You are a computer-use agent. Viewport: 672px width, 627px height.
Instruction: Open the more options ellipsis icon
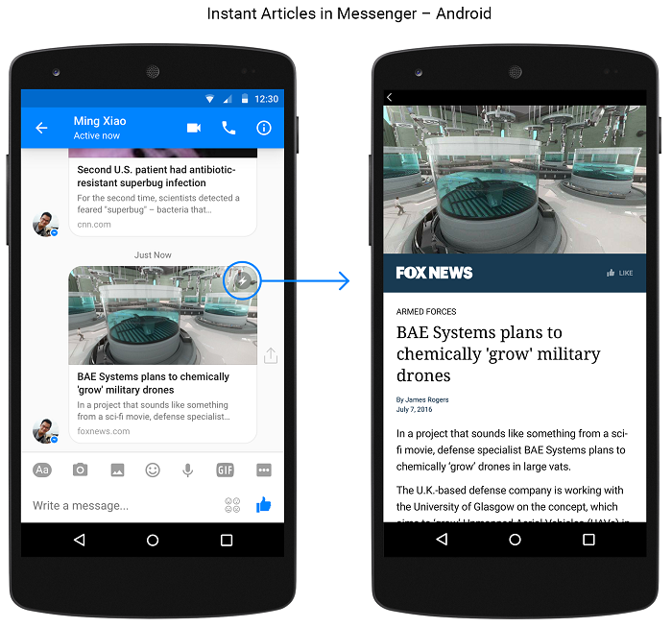(x=264, y=470)
